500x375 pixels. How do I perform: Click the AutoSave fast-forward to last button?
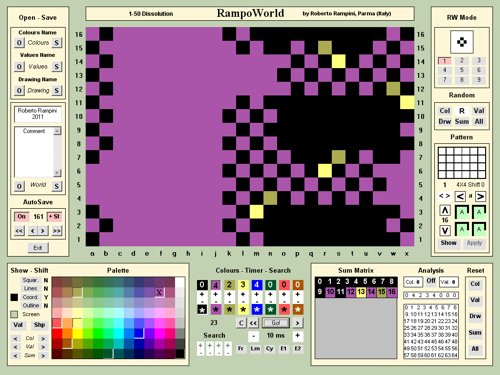[x=57, y=231]
